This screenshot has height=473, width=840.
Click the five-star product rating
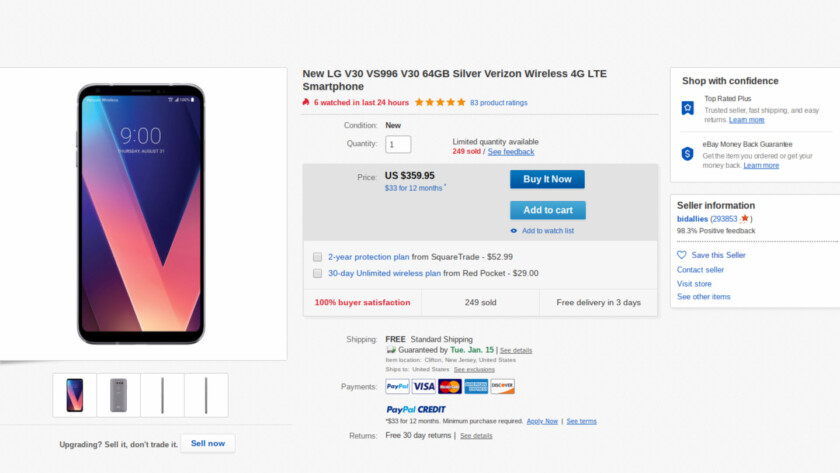pyautogui.click(x=440, y=102)
